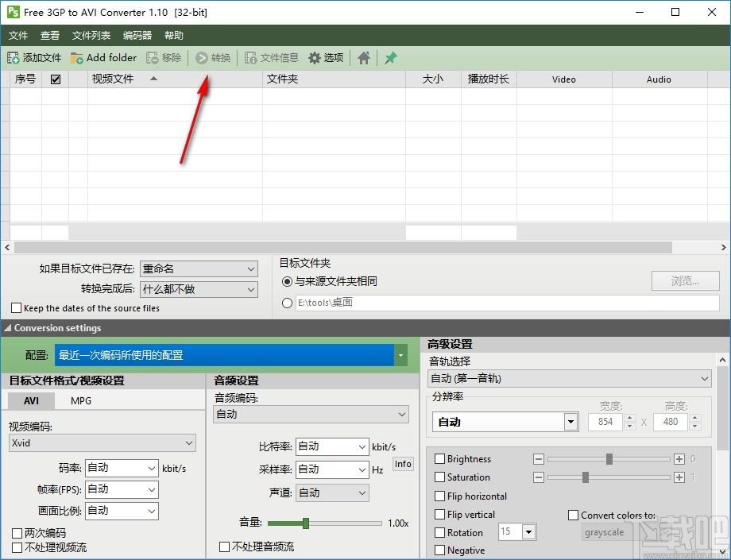This screenshot has height=560, width=731.
Task: Click the plus icon next to the Brightness slider
Action: pos(679,459)
